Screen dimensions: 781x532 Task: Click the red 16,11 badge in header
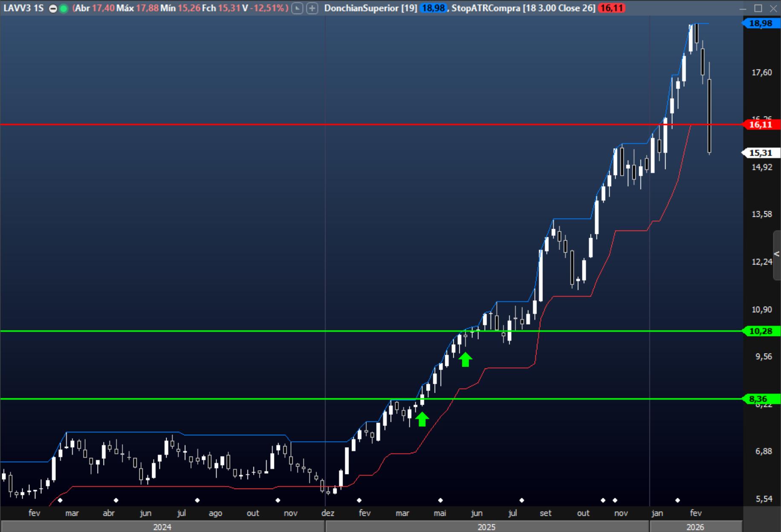611,8
